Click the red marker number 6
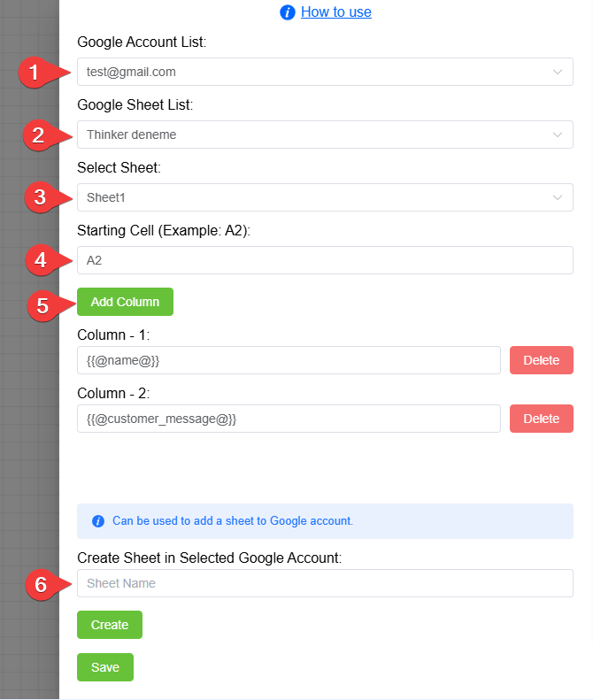Screen dimensions: 593x700 point(41,584)
